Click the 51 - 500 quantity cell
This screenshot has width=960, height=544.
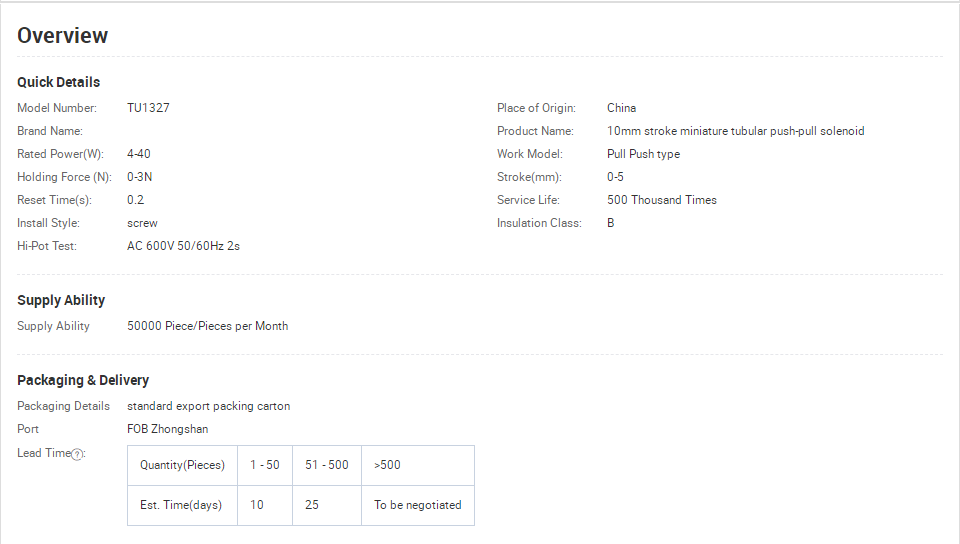coord(327,465)
